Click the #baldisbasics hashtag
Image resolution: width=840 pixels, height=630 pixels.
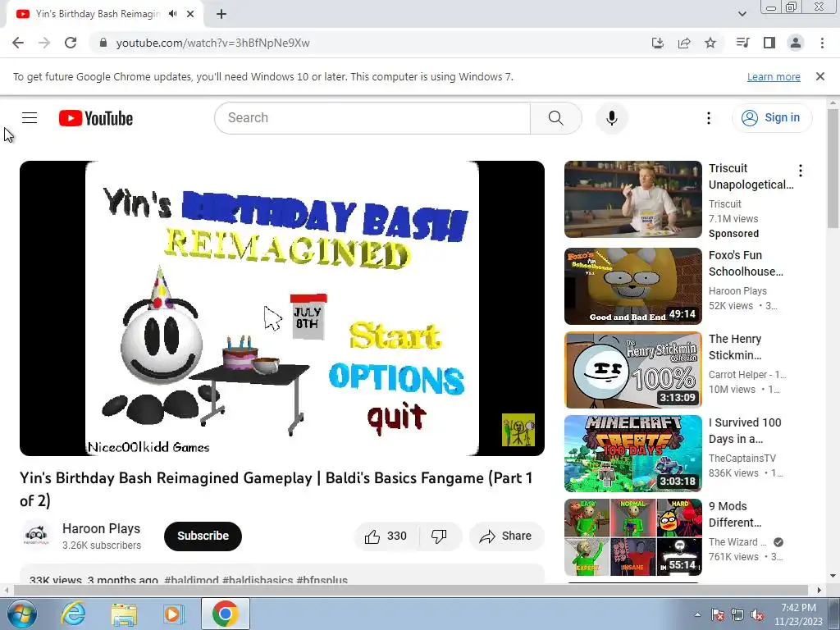tap(258, 580)
